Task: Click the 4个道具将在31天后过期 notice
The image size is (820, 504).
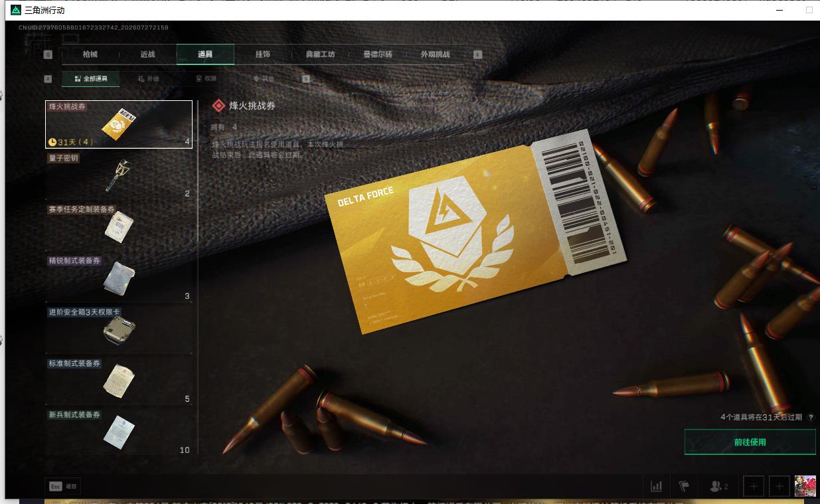Action: pos(761,417)
